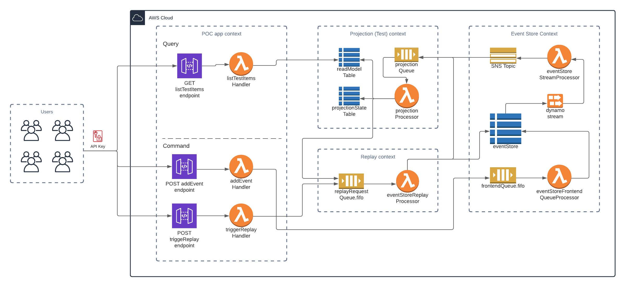
Task: Select the dynamo stream icon
Action: tap(555, 101)
